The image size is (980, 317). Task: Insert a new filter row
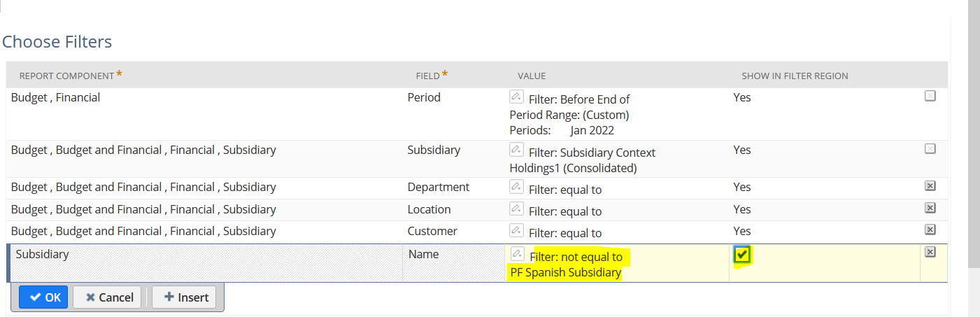tap(184, 297)
